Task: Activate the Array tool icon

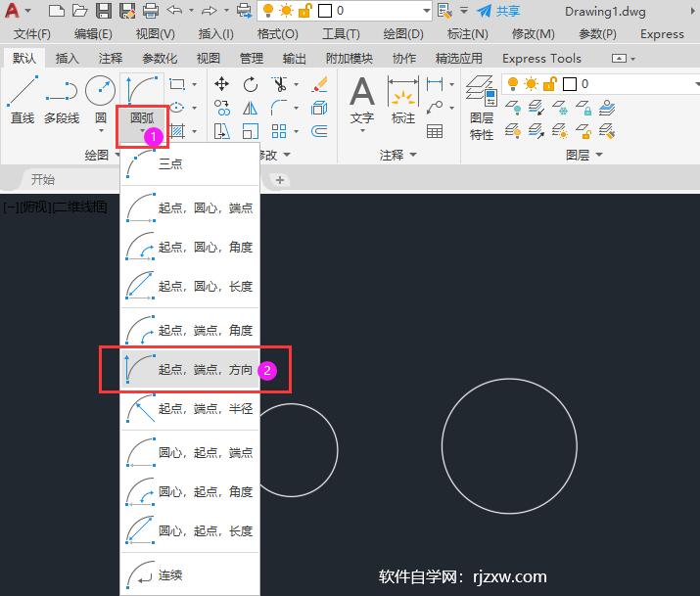Action: pos(279,131)
